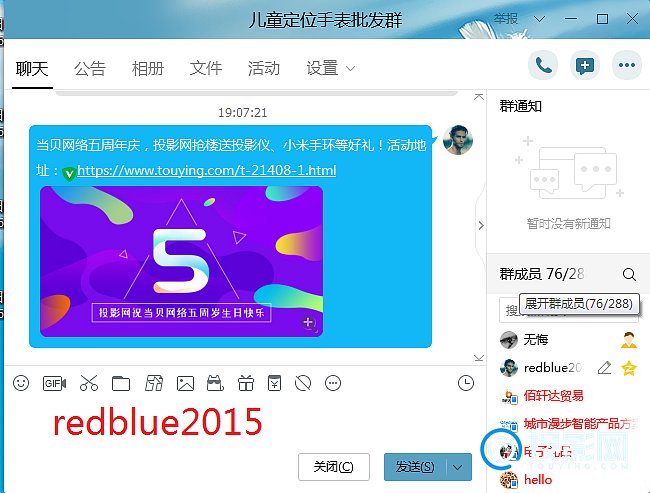Switch to the 聊天 tab
Image resolution: width=650 pixels, height=493 pixels.
(32, 68)
